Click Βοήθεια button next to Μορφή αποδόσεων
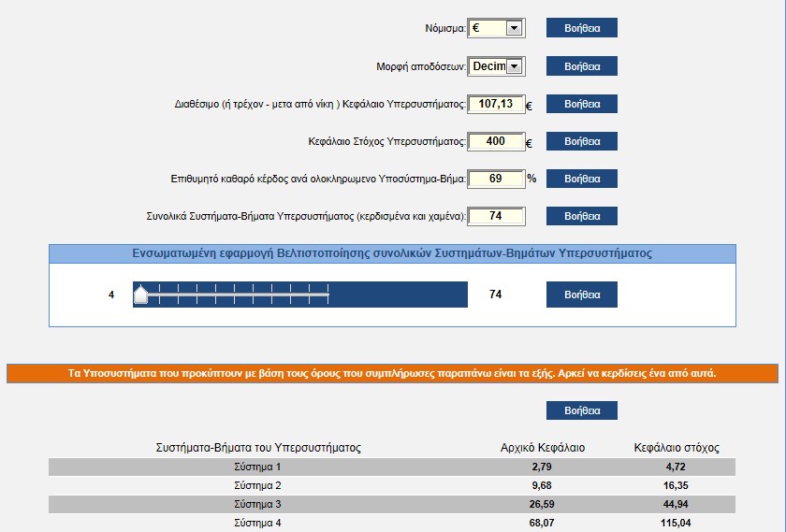 pos(581,66)
